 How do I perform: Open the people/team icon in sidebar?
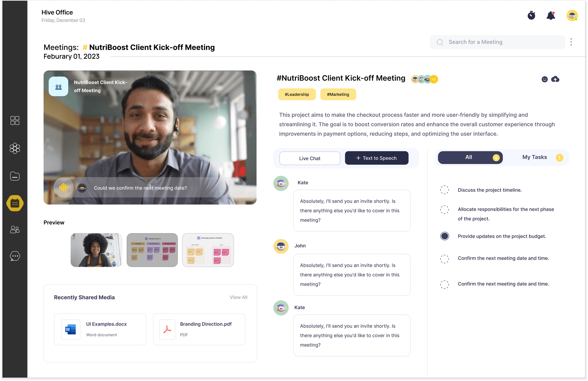pos(15,229)
